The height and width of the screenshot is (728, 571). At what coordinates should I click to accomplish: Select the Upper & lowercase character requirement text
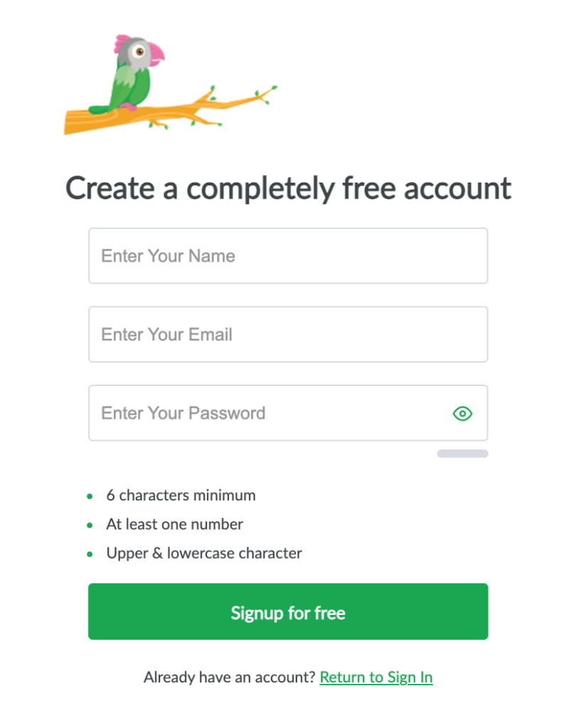point(204,553)
